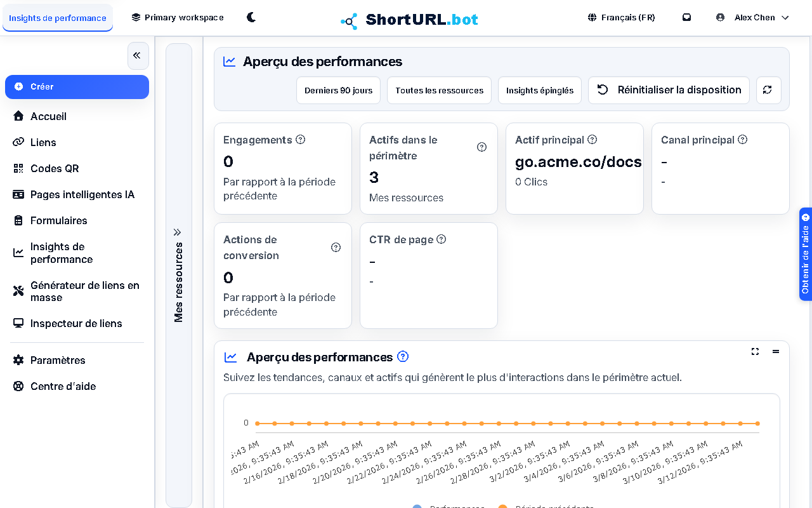Click the Pages intelligentes IA card icon
The height and width of the screenshot is (508, 812).
(x=18, y=194)
